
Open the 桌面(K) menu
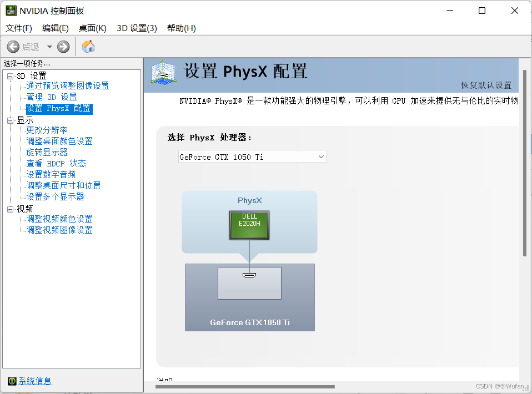click(93, 28)
